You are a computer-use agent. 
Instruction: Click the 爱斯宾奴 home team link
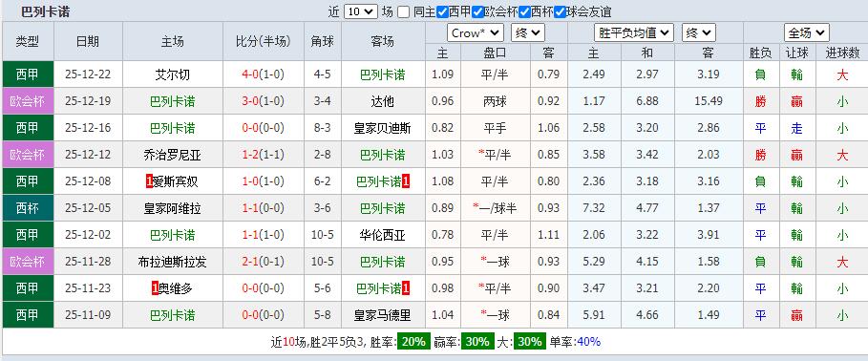tap(176, 181)
